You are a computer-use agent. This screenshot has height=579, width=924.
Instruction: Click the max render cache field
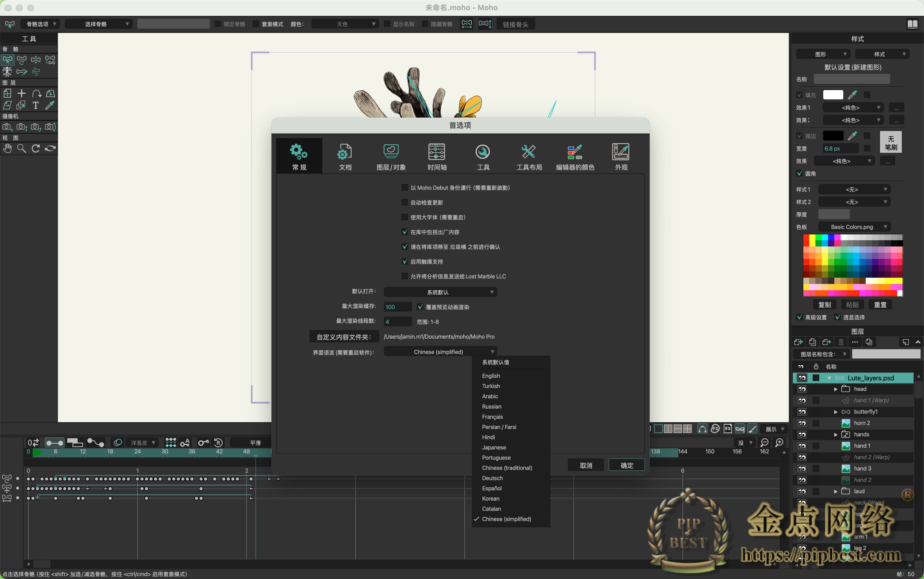[397, 307]
